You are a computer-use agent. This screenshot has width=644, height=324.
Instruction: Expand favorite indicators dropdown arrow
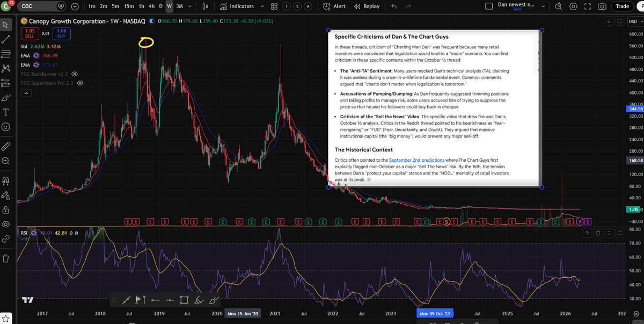263,6
